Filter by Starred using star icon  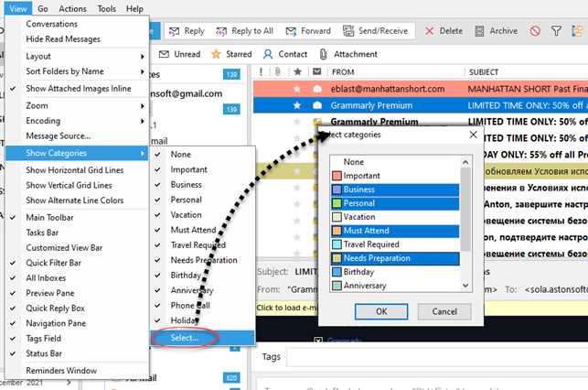click(216, 54)
